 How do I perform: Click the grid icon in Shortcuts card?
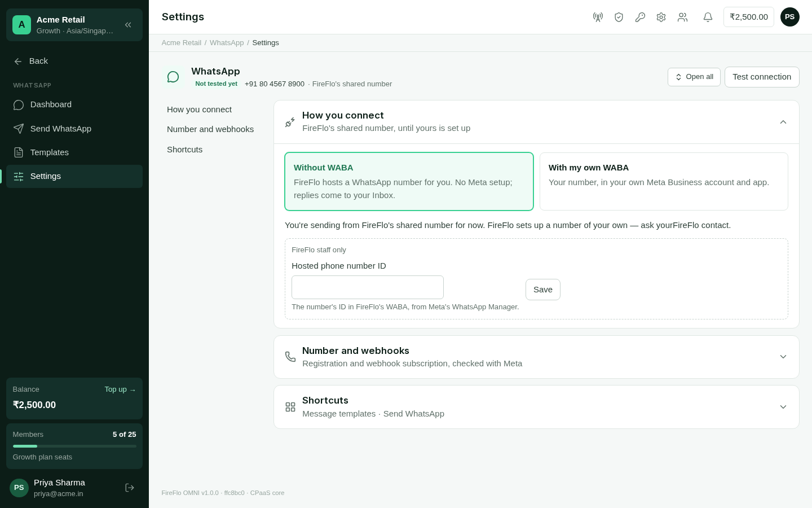(290, 407)
